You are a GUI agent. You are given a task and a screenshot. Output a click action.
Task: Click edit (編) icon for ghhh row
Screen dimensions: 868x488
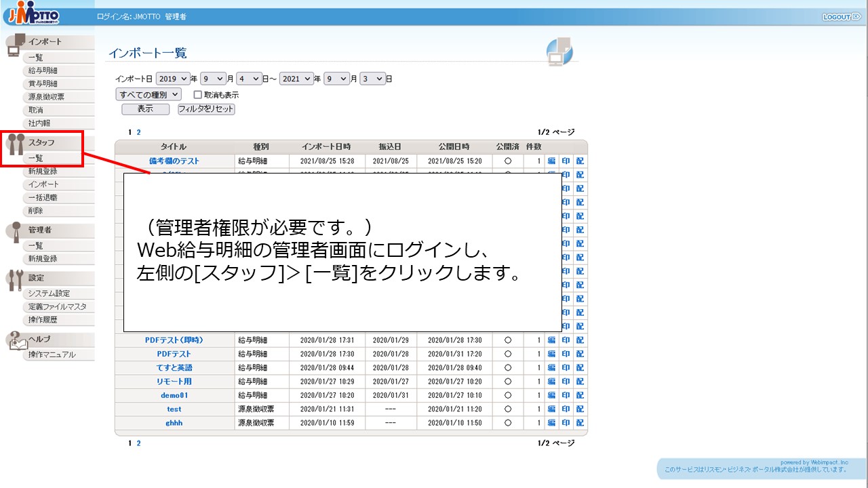click(551, 423)
